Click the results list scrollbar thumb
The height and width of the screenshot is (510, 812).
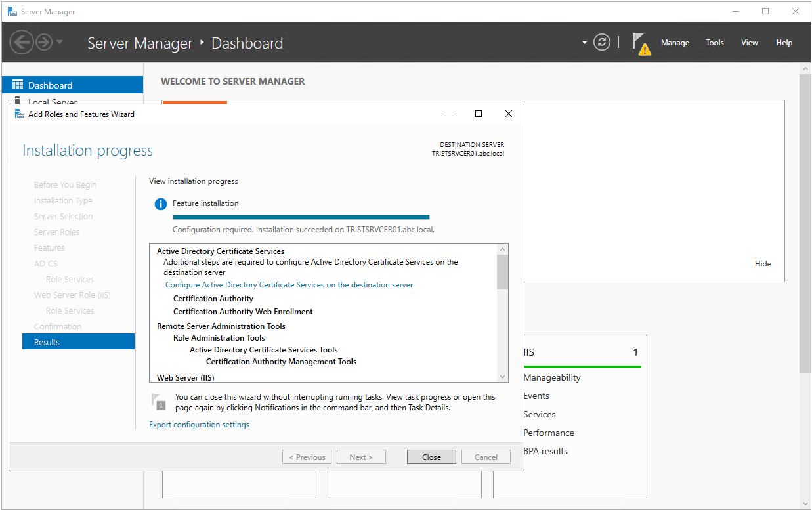503,272
